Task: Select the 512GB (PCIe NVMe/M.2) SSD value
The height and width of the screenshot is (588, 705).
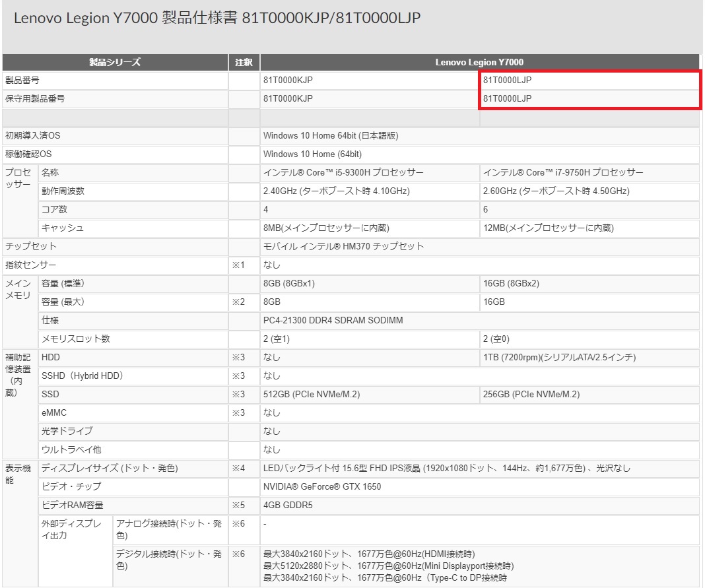Action: [x=312, y=394]
